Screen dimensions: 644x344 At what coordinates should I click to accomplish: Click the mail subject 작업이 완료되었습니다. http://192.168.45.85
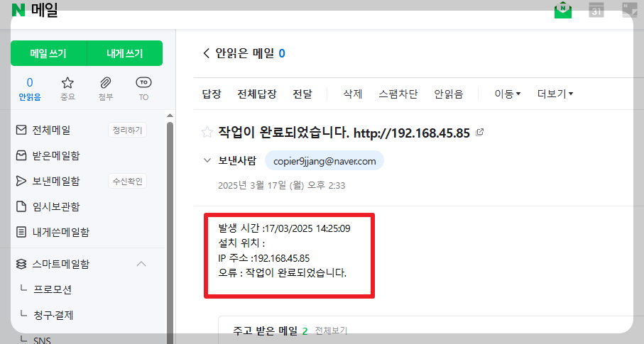[x=344, y=133]
